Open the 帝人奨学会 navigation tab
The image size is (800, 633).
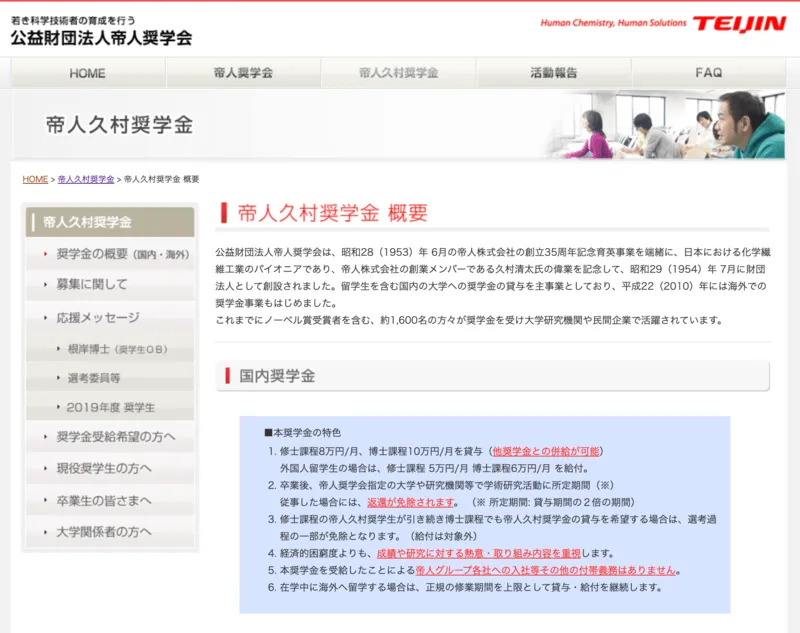click(243, 73)
